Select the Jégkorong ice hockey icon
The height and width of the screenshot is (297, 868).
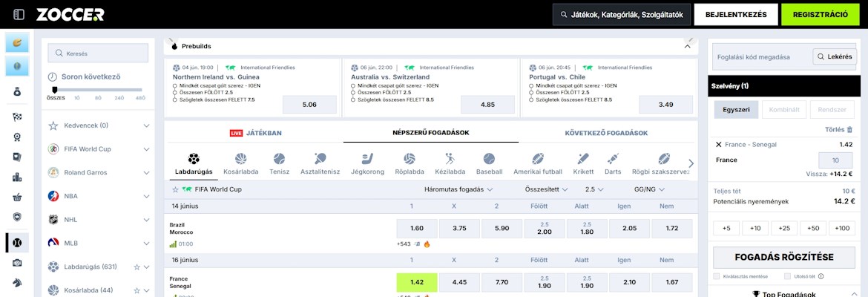pos(367,159)
